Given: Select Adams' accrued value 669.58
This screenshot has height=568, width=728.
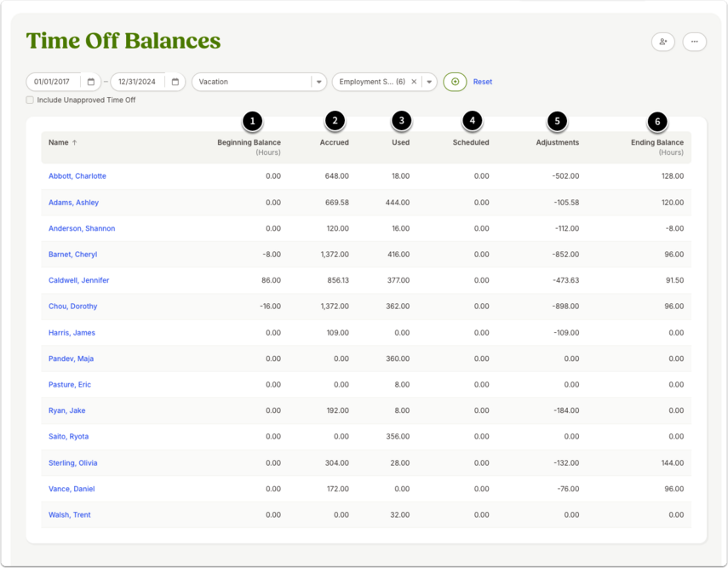Looking at the screenshot, I should pos(336,203).
